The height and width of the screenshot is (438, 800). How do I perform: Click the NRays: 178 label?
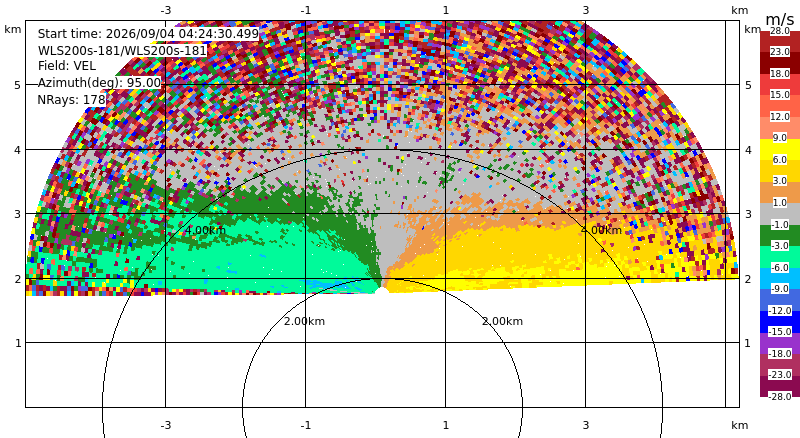[71, 100]
